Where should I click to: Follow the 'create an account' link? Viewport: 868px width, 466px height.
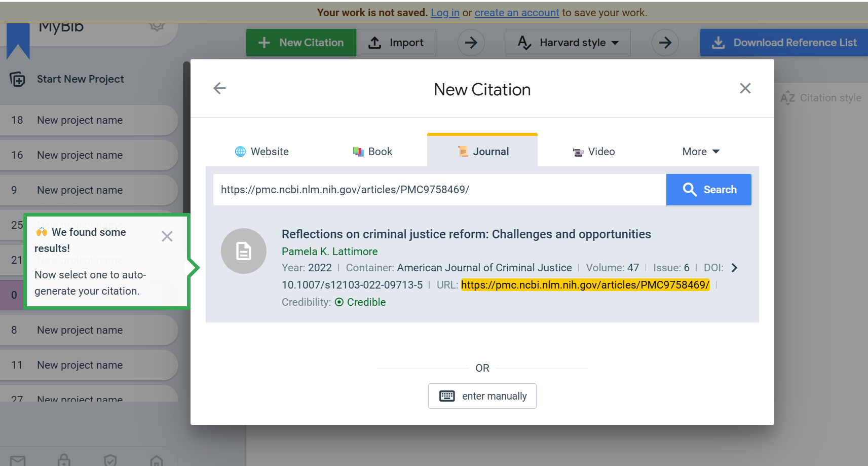516,13
